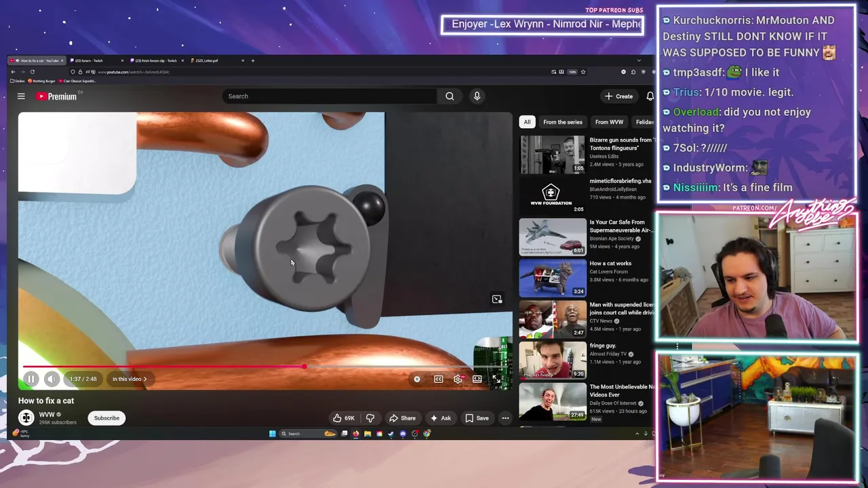The image size is (868, 488).
Task: Open the 'mimeticflorabriefing.vhs' WVW Foundation thumbnail
Action: click(x=552, y=195)
